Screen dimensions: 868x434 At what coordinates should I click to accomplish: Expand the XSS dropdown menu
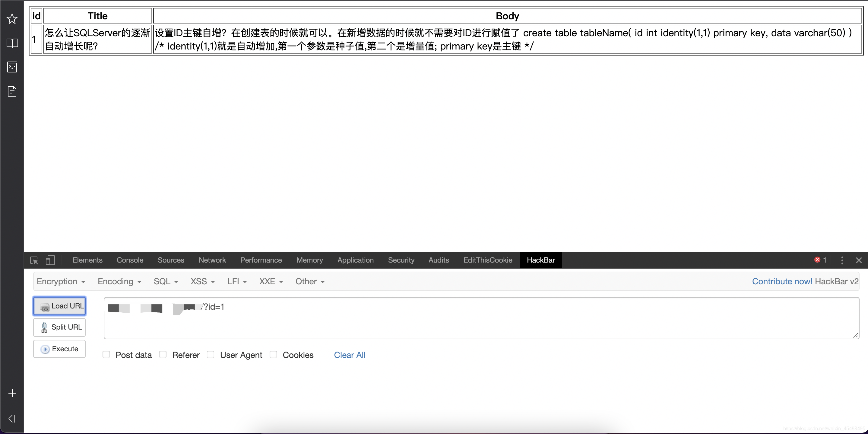coord(202,281)
